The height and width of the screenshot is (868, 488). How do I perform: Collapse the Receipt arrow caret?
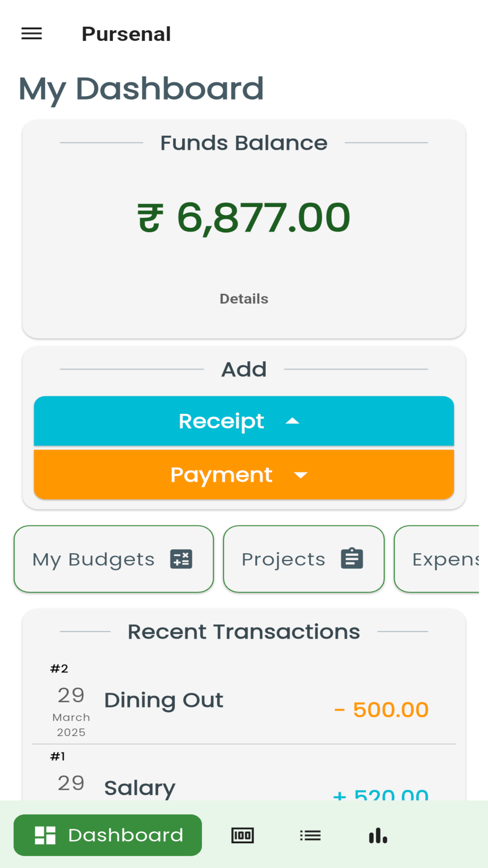click(x=292, y=421)
